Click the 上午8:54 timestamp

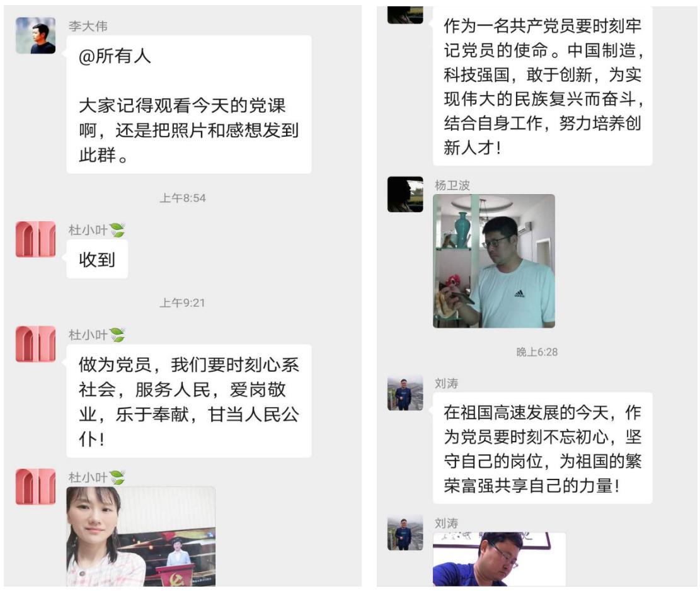183,198
